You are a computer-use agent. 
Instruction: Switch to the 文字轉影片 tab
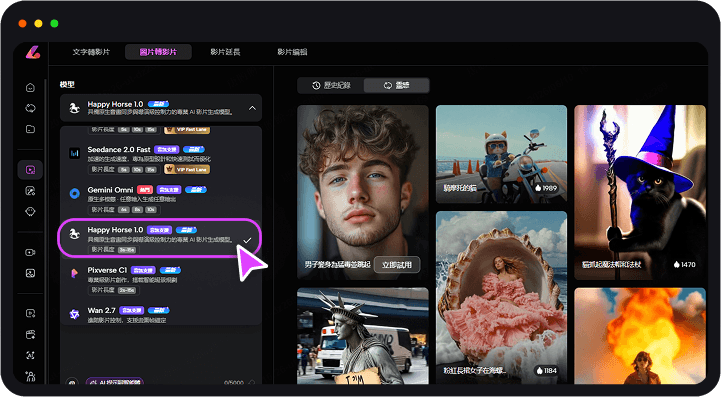click(x=91, y=52)
